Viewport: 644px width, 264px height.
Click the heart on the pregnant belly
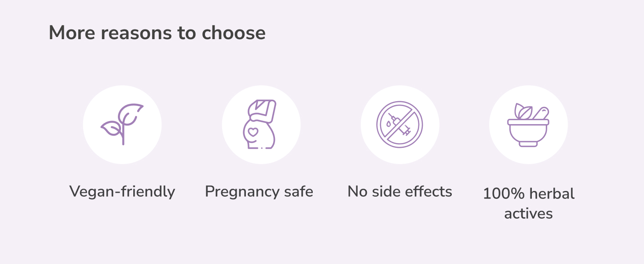(x=253, y=132)
